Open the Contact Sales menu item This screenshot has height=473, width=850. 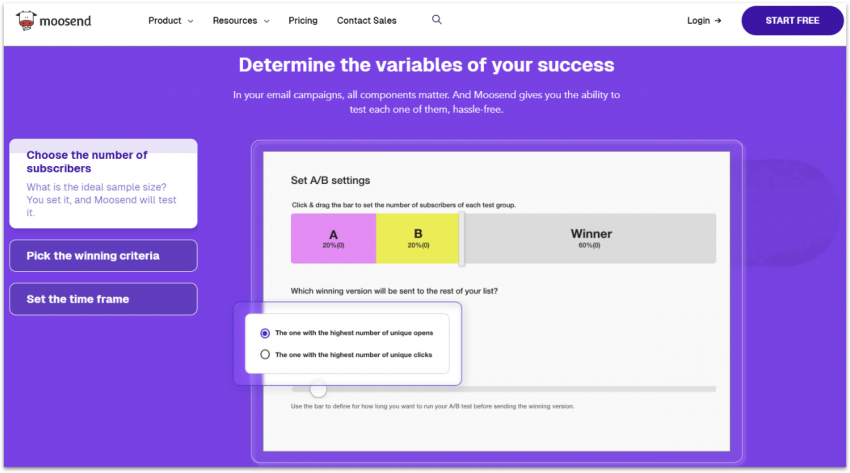[x=366, y=20]
